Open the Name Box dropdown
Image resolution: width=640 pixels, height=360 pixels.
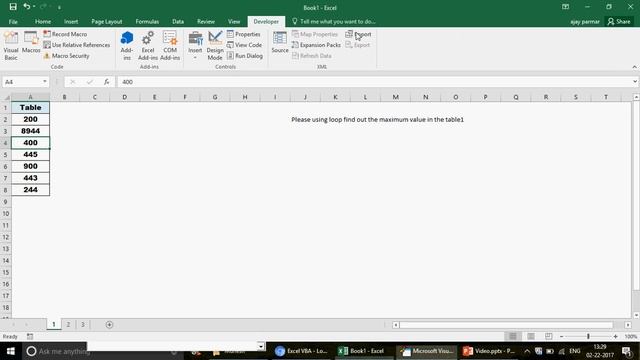click(x=44, y=82)
